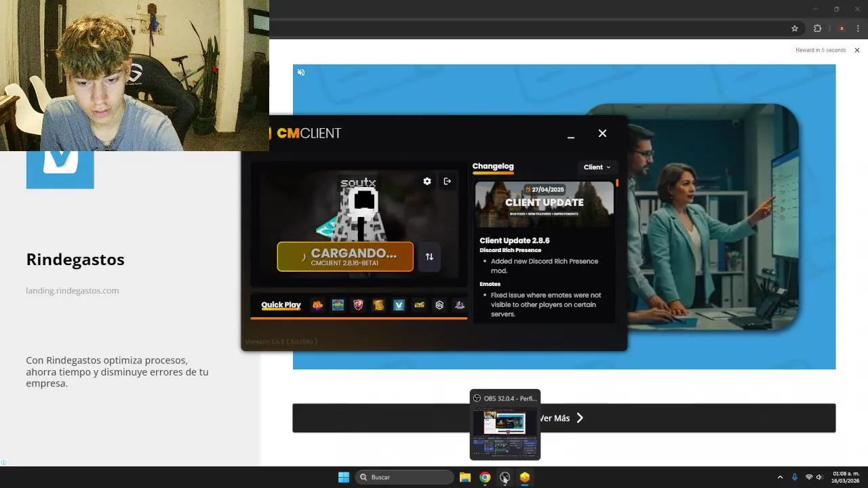Launch second Quick Play server with landscape icon
The width and height of the screenshot is (868, 488).
(338, 305)
